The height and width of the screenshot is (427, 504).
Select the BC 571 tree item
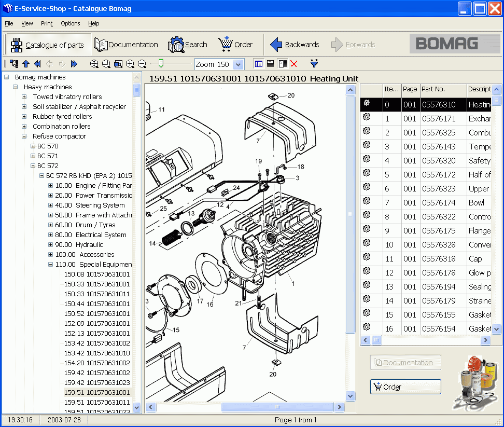coord(48,156)
